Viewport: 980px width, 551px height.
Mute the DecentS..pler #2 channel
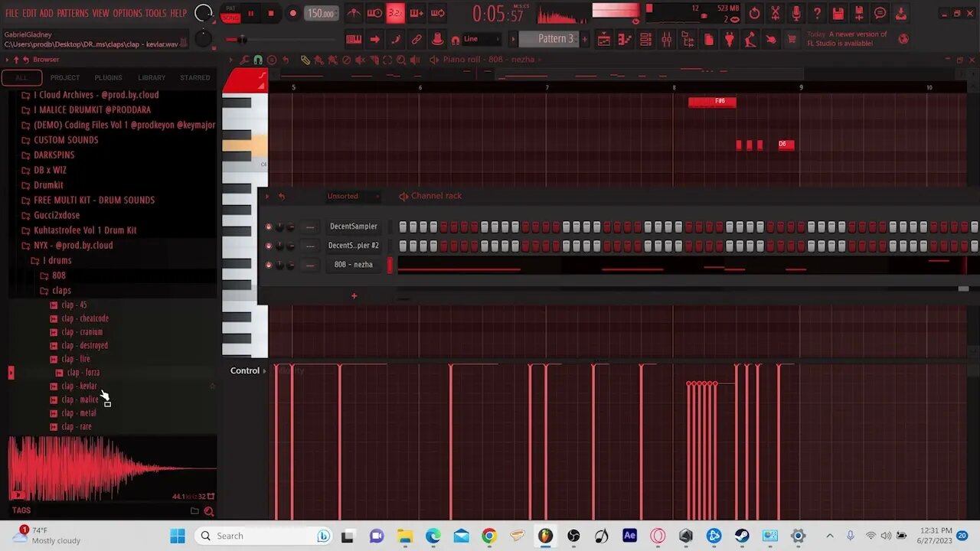point(268,246)
